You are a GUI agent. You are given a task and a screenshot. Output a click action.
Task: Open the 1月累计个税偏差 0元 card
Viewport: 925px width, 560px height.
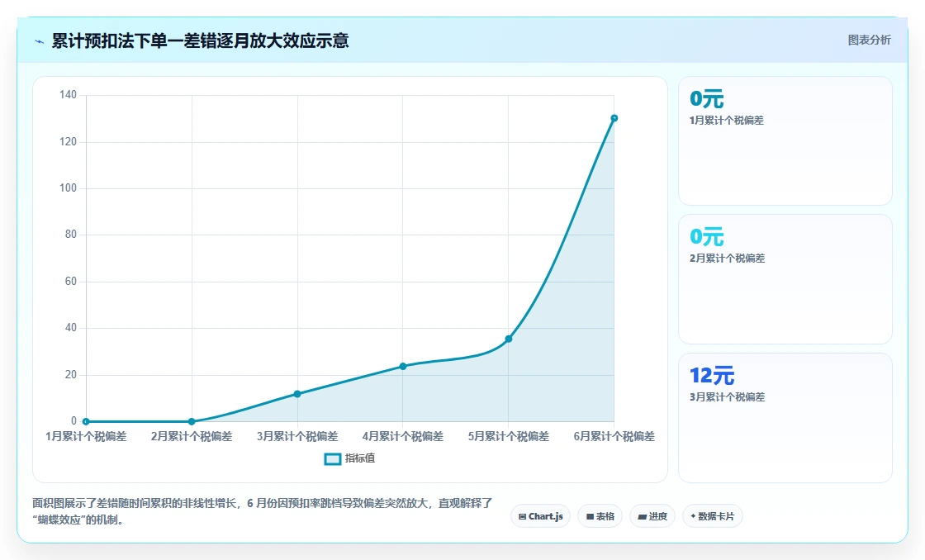[x=785, y=140]
